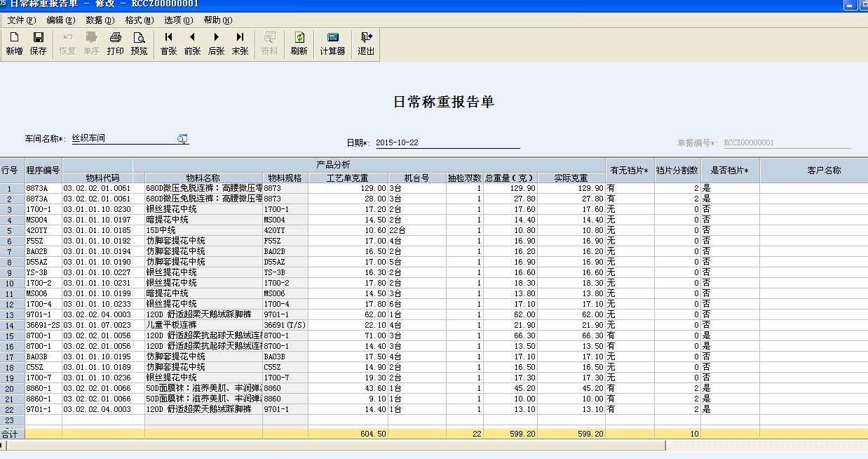Click the 43.60 process weight cell

tap(348, 388)
